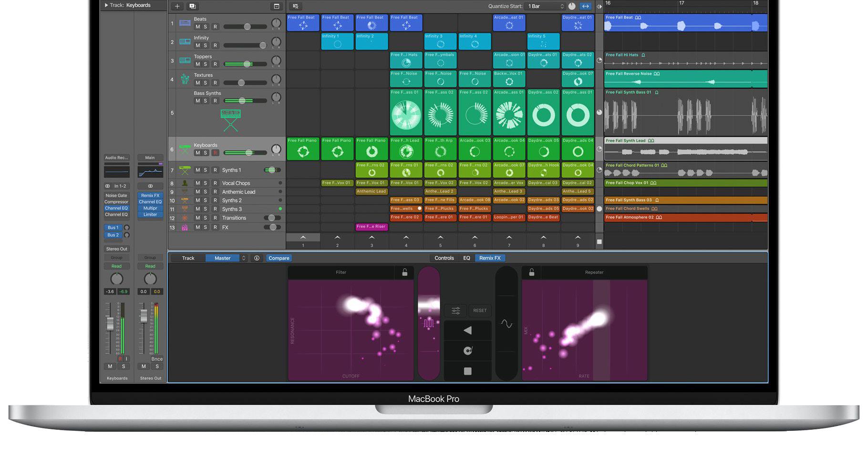This screenshot has height=460, width=868.
Task: Click the Free Fall Atmosphere 02 region
Action: coord(685,218)
